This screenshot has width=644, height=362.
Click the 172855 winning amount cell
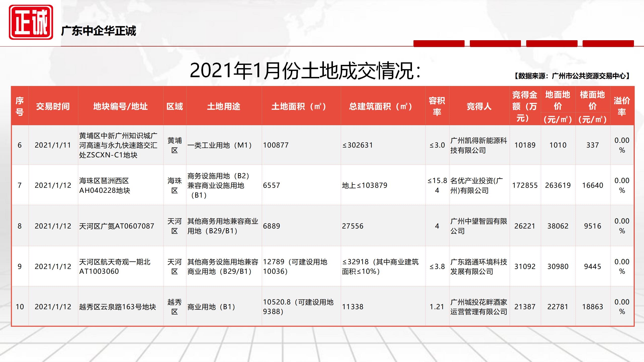(x=525, y=186)
